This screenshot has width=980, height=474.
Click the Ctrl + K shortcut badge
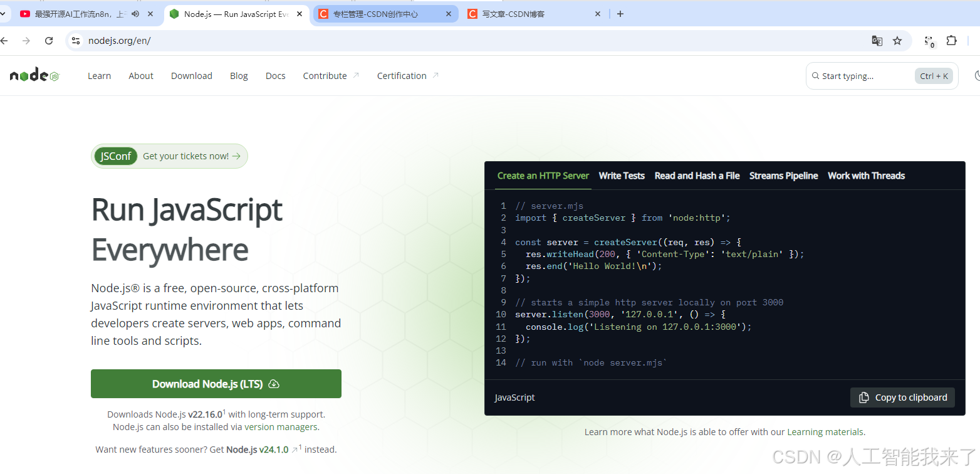[x=934, y=76]
